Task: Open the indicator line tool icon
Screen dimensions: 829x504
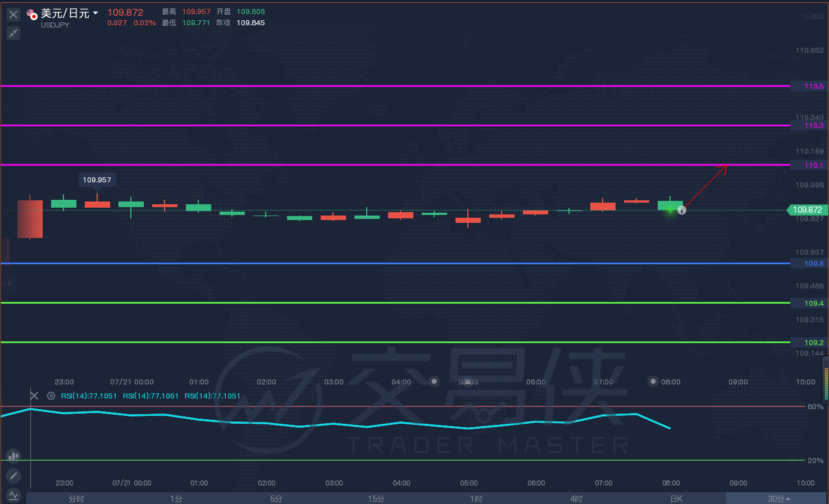Action: coord(13,496)
